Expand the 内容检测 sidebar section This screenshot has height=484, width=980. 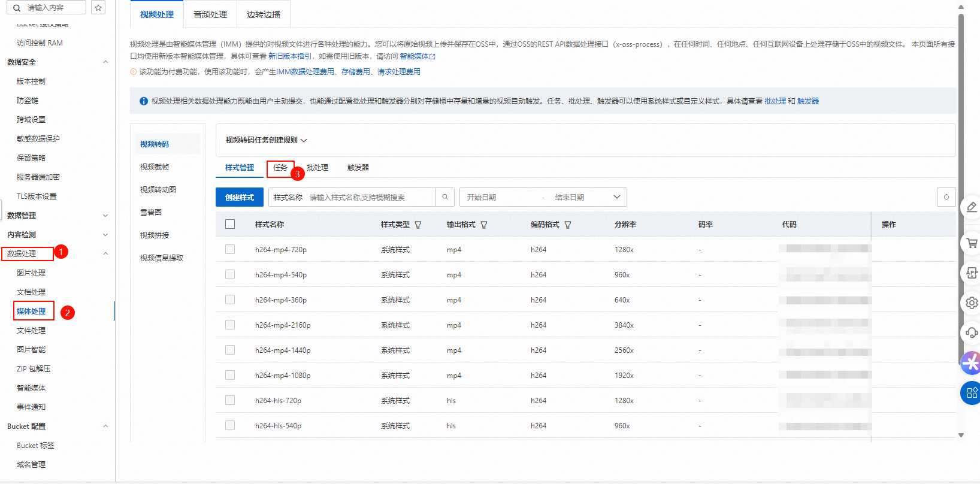105,235
